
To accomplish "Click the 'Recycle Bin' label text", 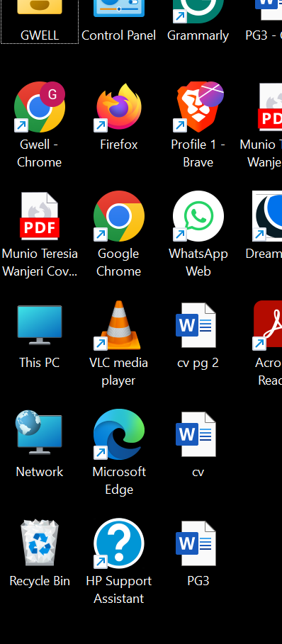I will [40, 581].
